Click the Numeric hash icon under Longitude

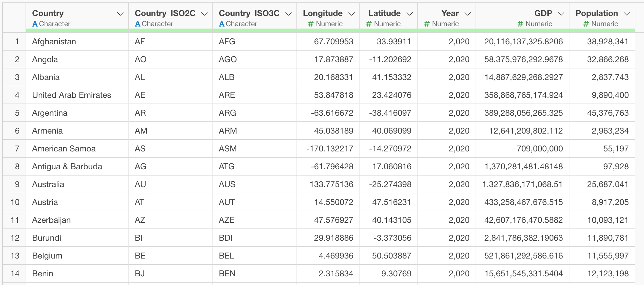click(x=311, y=24)
